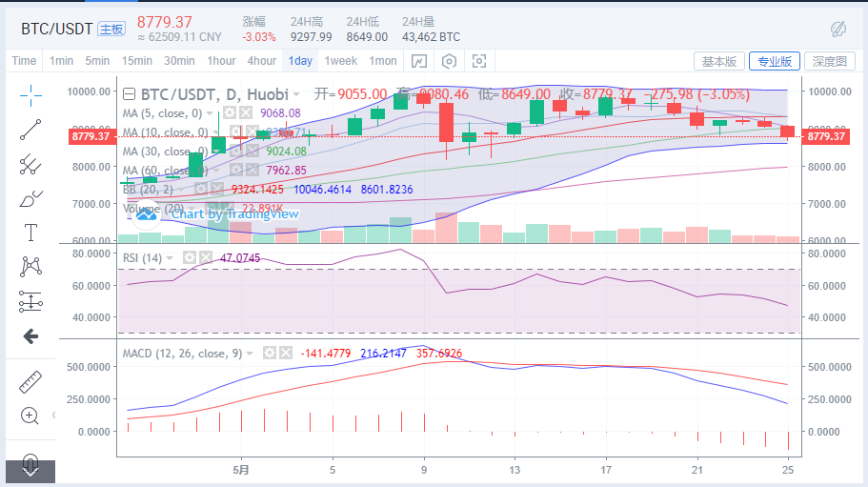Collapse indicator legend box next to BTC/USDT
The width and height of the screenshot is (868, 487).
click(x=129, y=94)
